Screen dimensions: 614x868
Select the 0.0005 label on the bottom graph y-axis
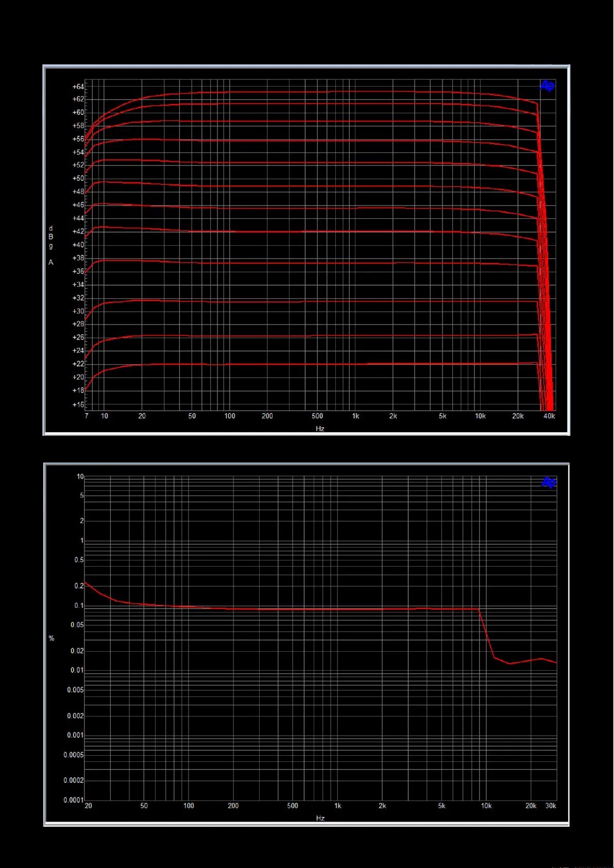click(x=74, y=755)
